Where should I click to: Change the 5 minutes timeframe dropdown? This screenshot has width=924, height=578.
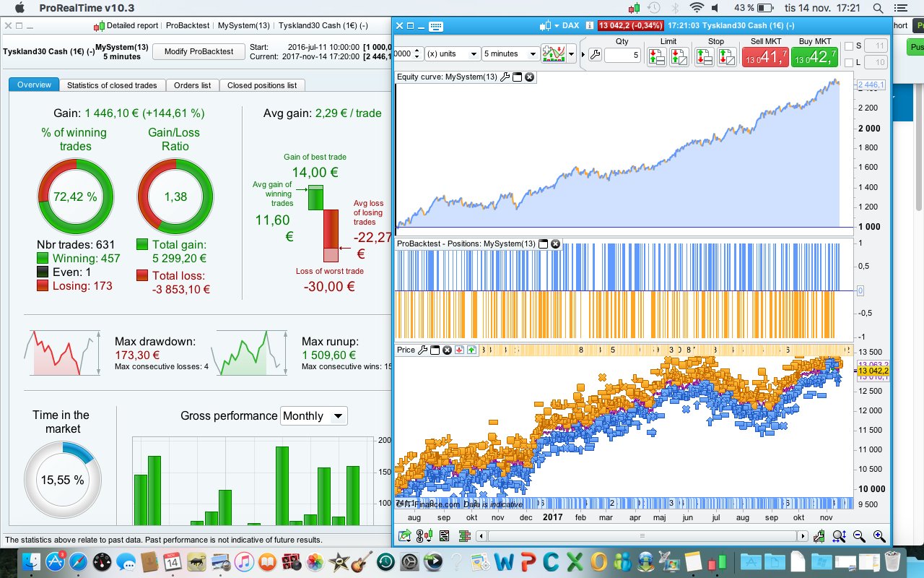pos(510,54)
